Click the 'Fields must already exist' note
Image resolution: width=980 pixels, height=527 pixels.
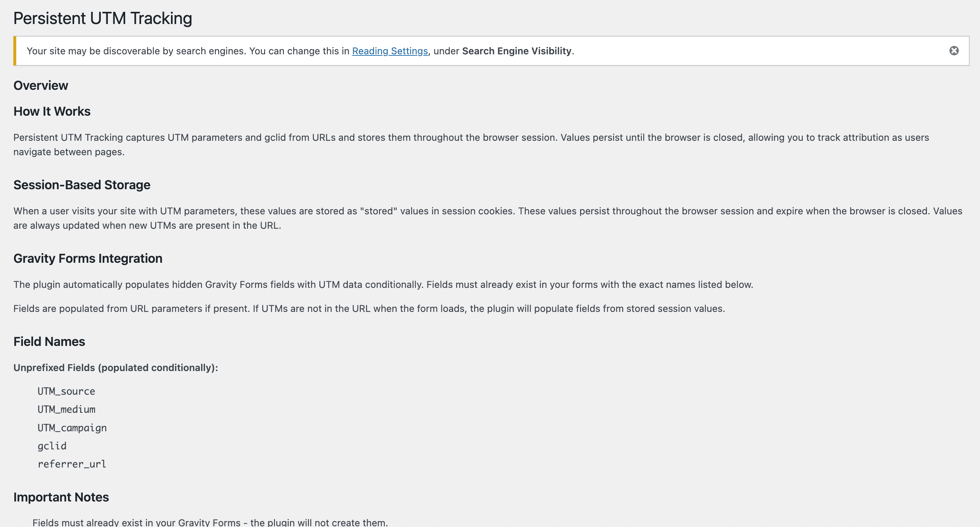pos(210,523)
